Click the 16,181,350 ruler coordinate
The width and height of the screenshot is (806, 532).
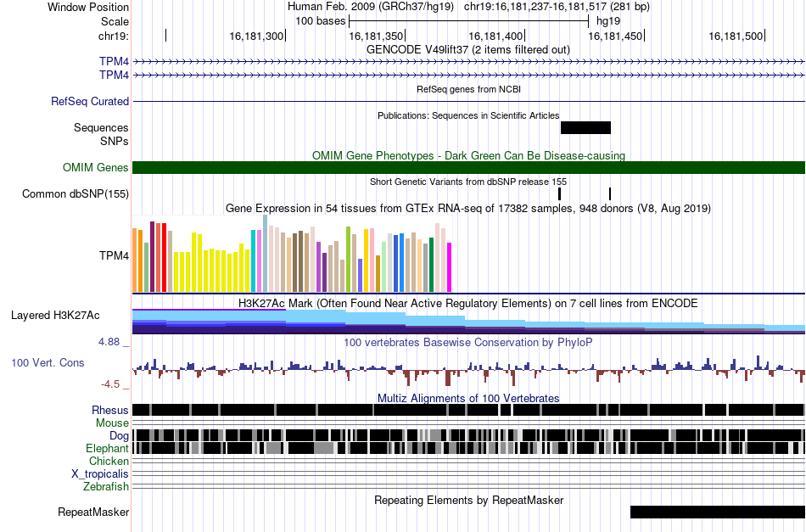[376, 36]
